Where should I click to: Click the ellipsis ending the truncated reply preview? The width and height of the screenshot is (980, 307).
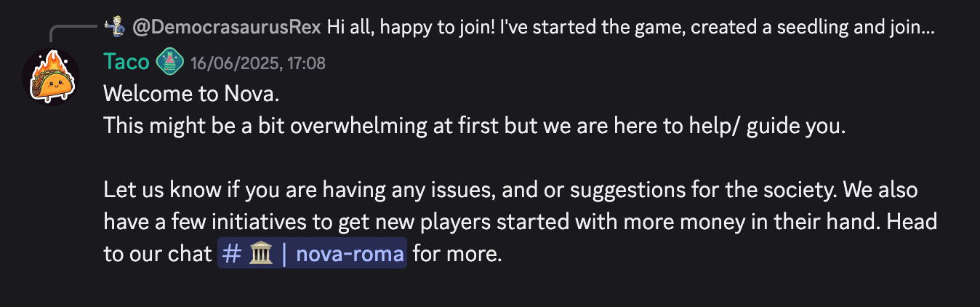coord(927,28)
